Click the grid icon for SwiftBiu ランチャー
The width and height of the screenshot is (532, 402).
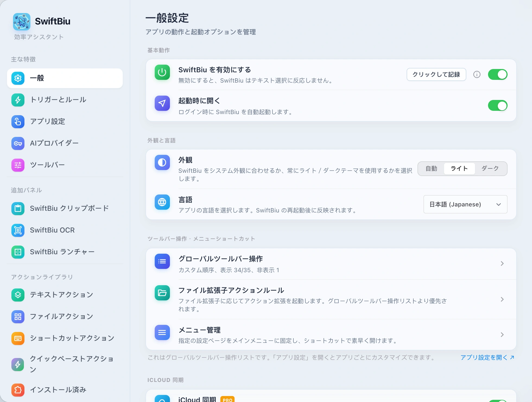pos(18,252)
